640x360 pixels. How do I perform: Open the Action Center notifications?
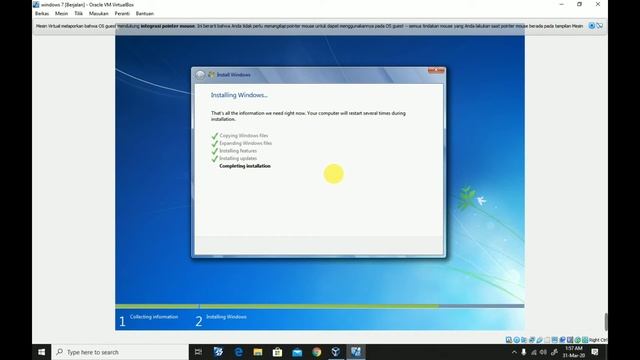tap(595, 352)
